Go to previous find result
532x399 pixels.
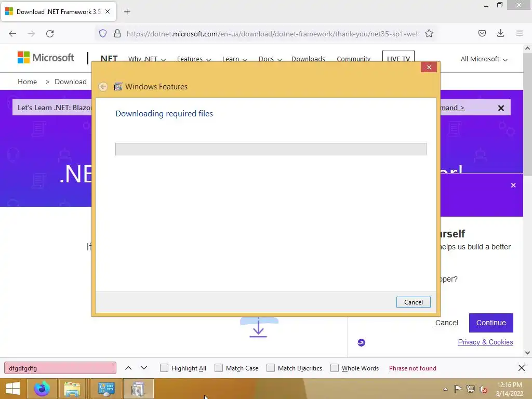coord(128,368)
